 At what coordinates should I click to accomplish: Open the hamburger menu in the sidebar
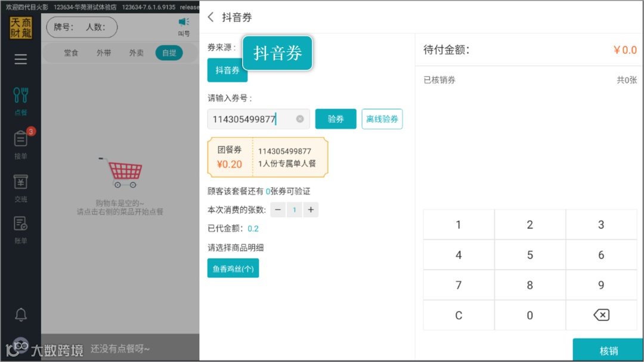[20, 59]
